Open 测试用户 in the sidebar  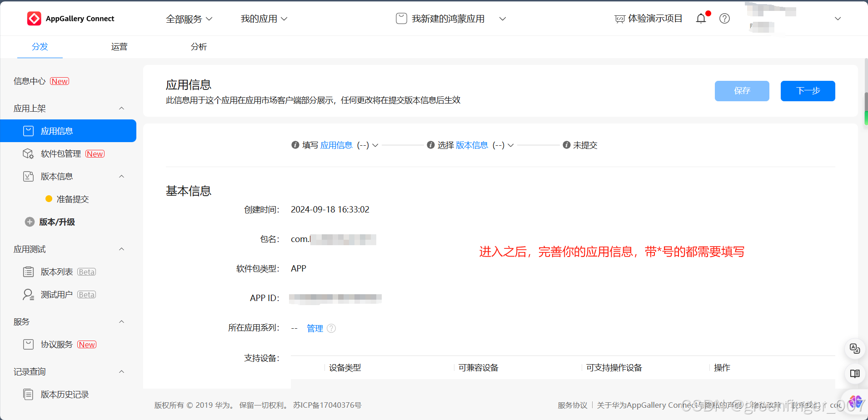pos(57,294)
